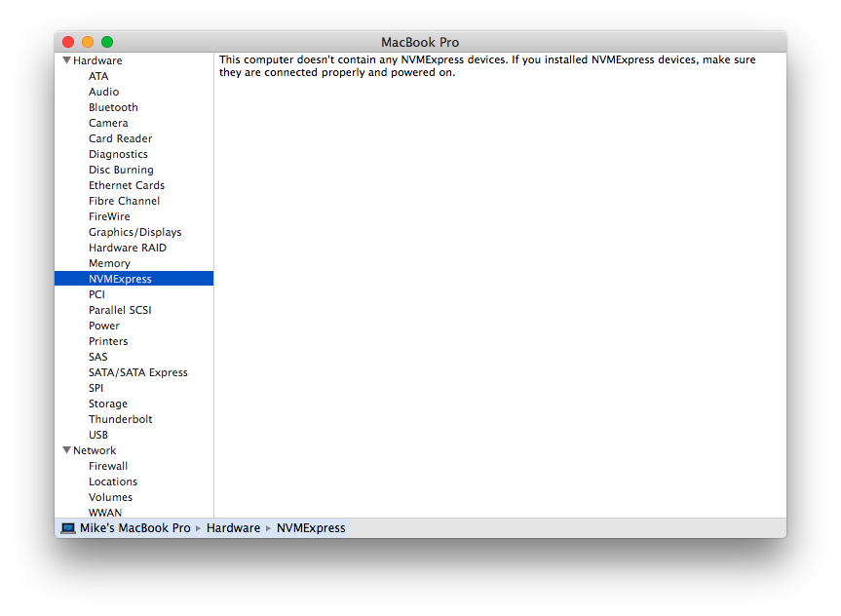Select WWAN under Network
This screenshot has height=616, width=841.
(105, 513)
